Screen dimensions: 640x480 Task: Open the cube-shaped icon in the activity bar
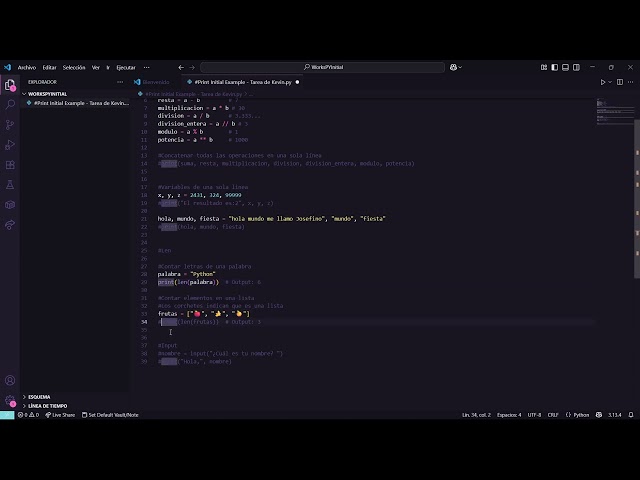(10, 204)
